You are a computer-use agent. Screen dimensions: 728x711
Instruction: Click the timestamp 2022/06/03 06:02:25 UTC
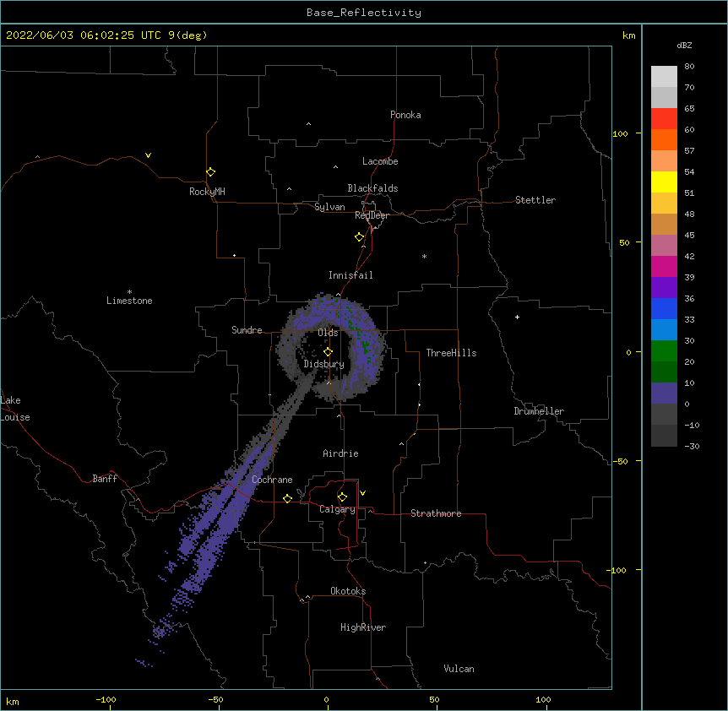83,35
